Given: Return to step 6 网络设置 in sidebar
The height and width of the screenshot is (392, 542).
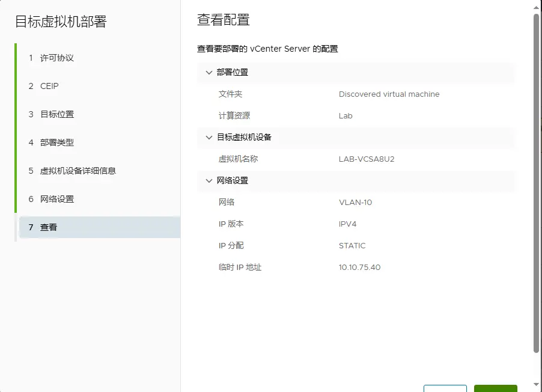Looking at the screenshot, I should coord(56,200).
